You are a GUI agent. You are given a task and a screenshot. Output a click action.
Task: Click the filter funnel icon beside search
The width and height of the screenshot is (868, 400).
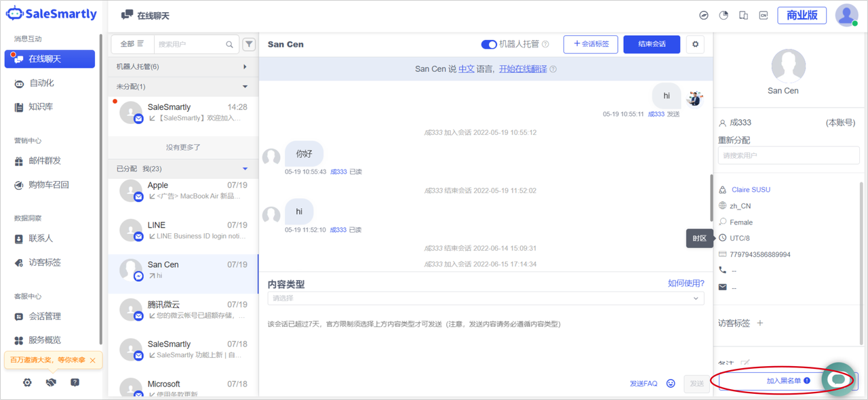[249, 44]
